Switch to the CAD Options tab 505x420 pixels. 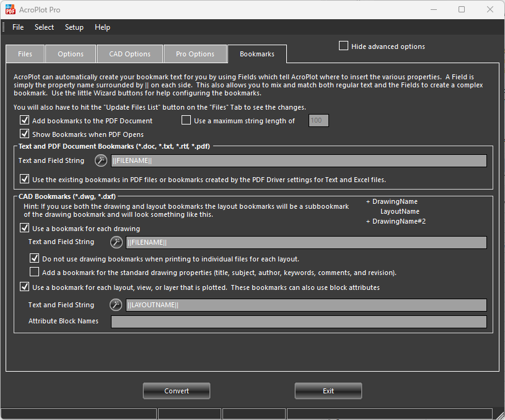point(130,54)
